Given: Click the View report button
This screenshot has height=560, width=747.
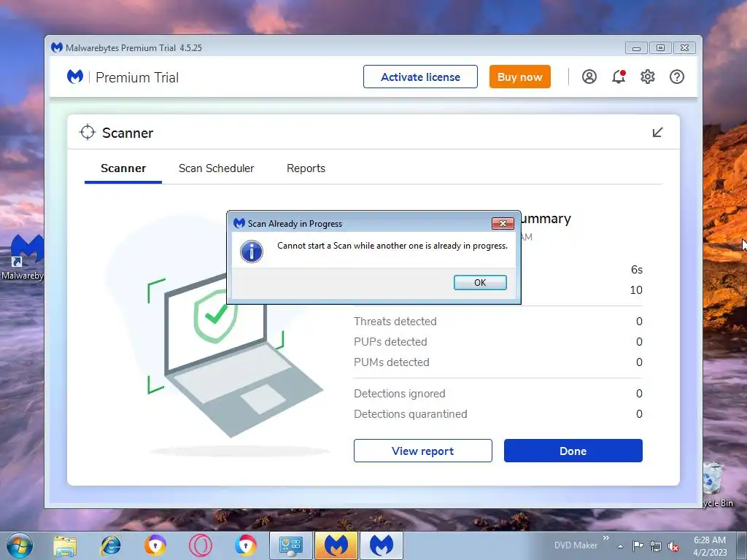Looking at the screenshot, I should pos(422,451).
